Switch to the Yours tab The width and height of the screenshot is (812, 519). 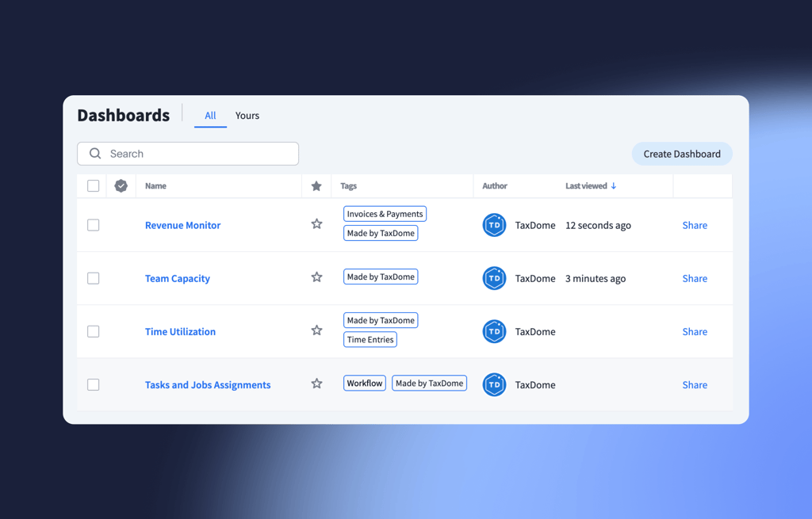coord(247,116)
